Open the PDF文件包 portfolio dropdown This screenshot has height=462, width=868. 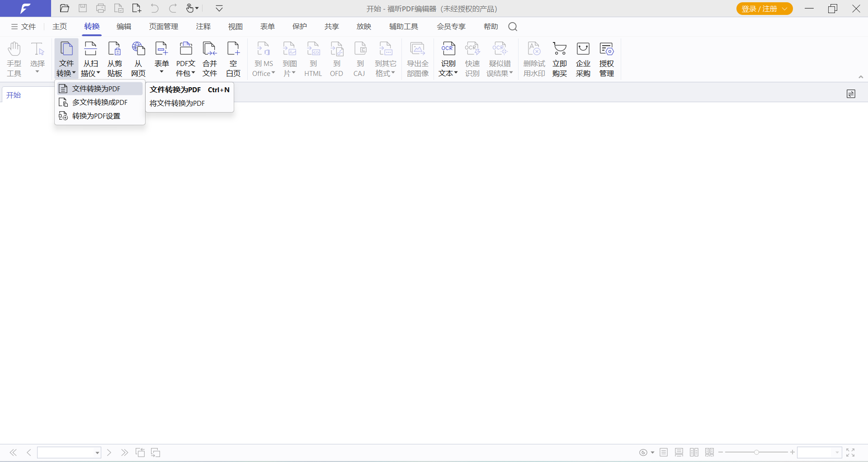point(186,59)
